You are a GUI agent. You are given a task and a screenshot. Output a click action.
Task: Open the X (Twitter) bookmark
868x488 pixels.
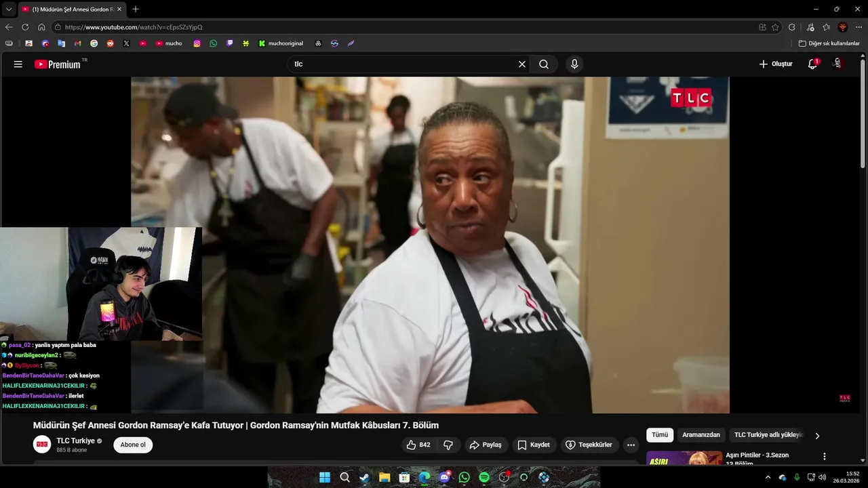(126, 43)
